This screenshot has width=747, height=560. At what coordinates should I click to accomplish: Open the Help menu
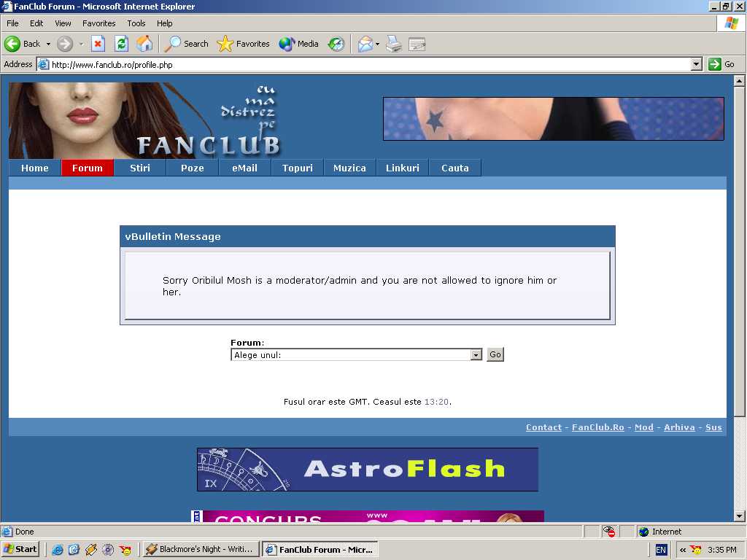(165, 23)
